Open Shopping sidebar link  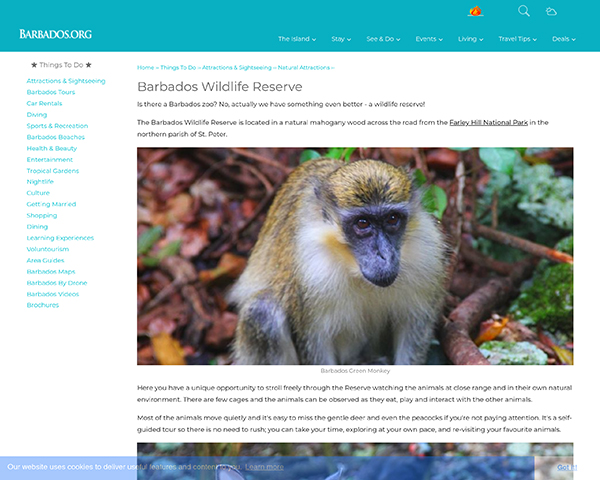coord(42,215)
